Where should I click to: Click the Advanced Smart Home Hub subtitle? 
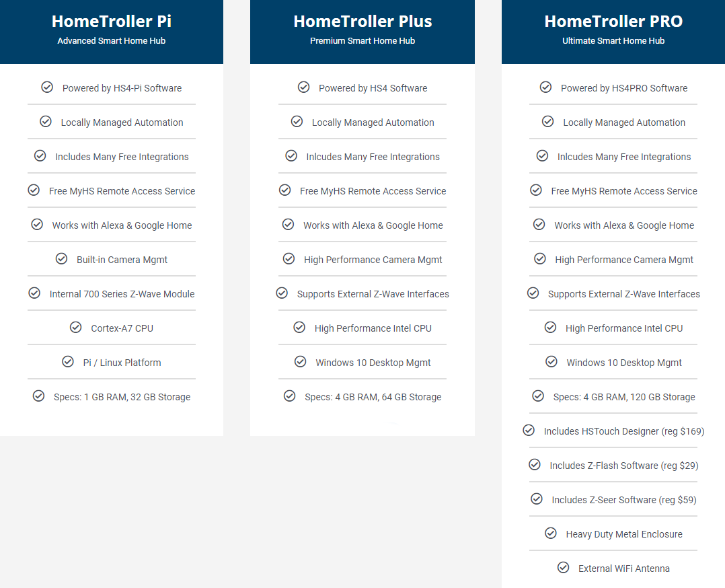pos(112,41)
